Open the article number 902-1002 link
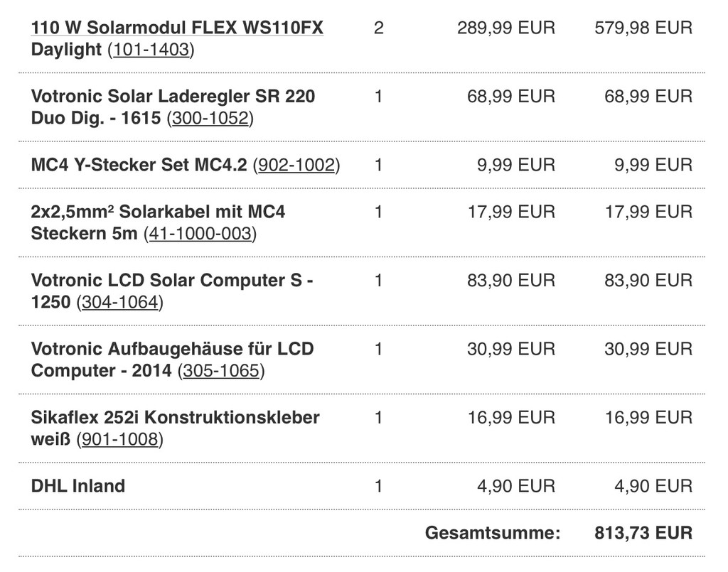Screen dimensions: 728x572 (296, 165)
